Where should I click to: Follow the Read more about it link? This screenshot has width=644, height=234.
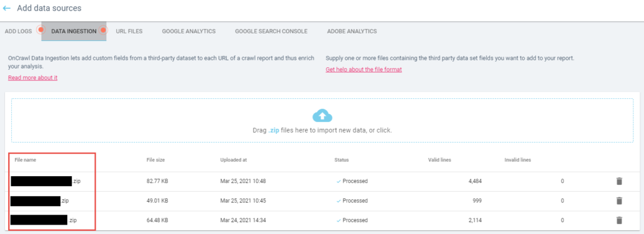coord(33,78)
